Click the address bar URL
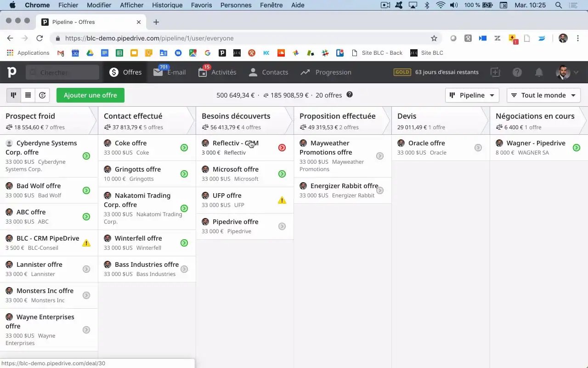Image resolution: width=588 pixels, height=368 pixels. tap(149, 38)
